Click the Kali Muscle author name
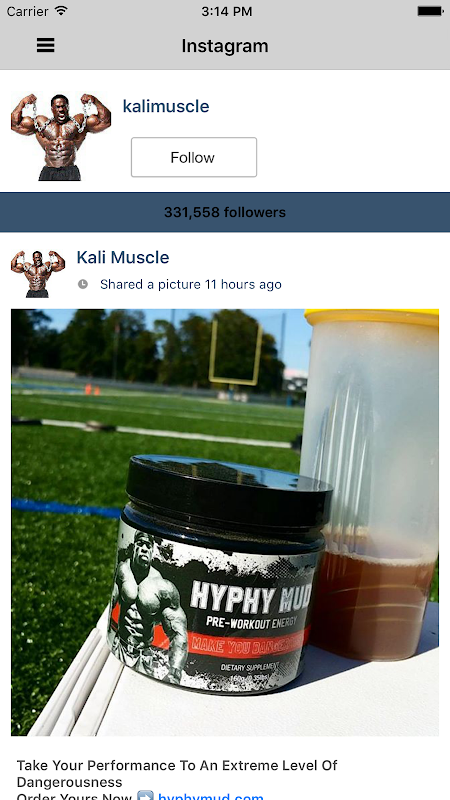Screen dimensions: 450x800 [123, 257]
